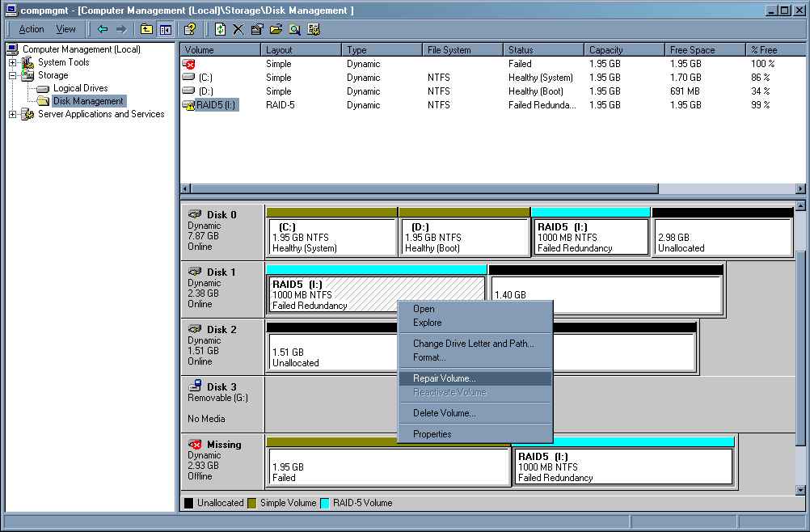Toggle the Show/Hide console tree icon
This screenshot has width=810, height=532.
(x=165, y=29)
